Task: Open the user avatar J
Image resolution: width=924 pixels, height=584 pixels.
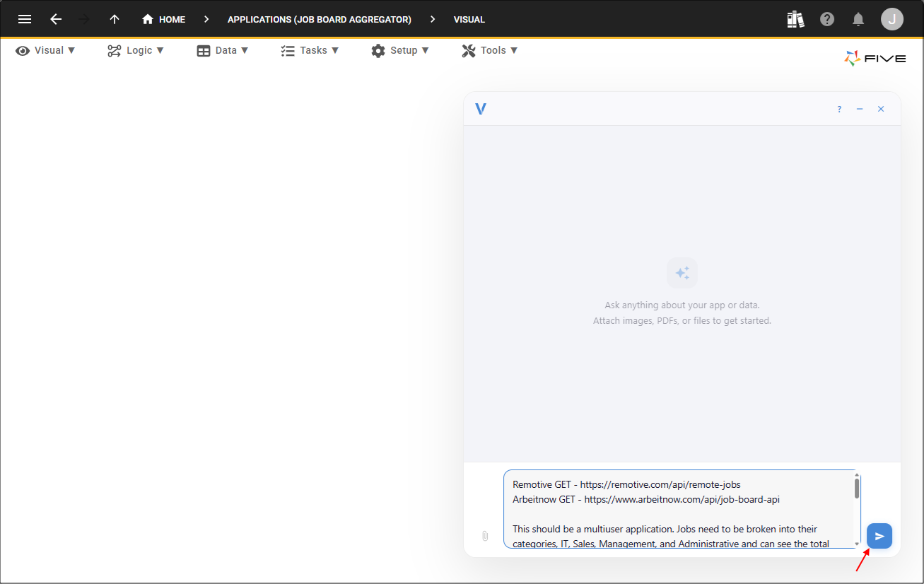Action: [892, 19]
